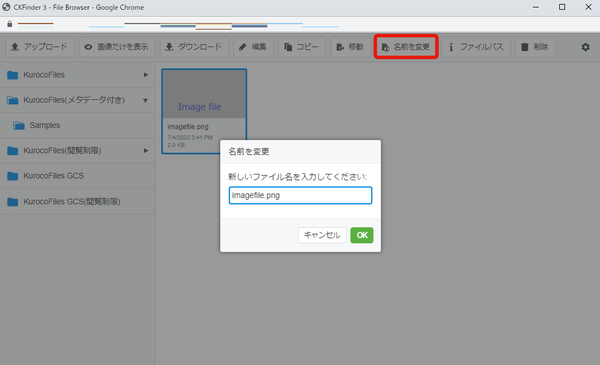
Task: Open the 編集 edit tool
Action: pyautogui.click(x=253, y=47)
